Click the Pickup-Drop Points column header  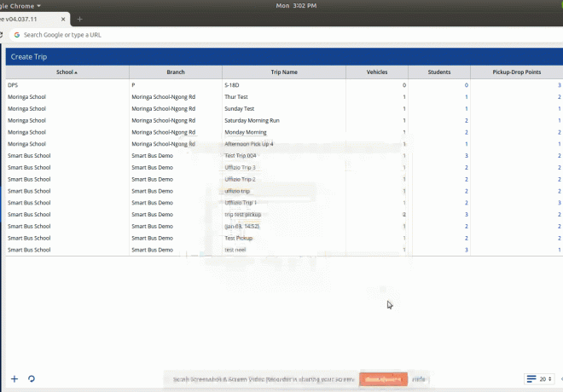[515, 72]
